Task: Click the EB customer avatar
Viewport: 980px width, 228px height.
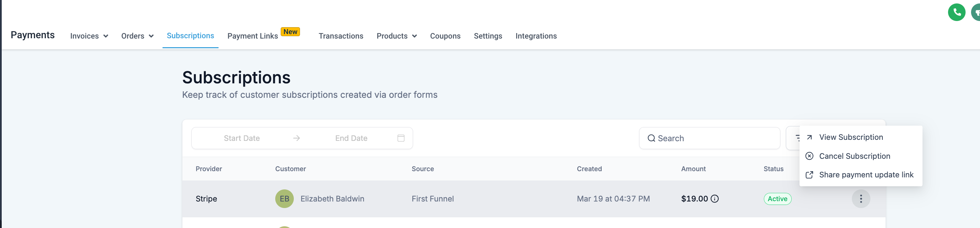Action: click(284, 199)
